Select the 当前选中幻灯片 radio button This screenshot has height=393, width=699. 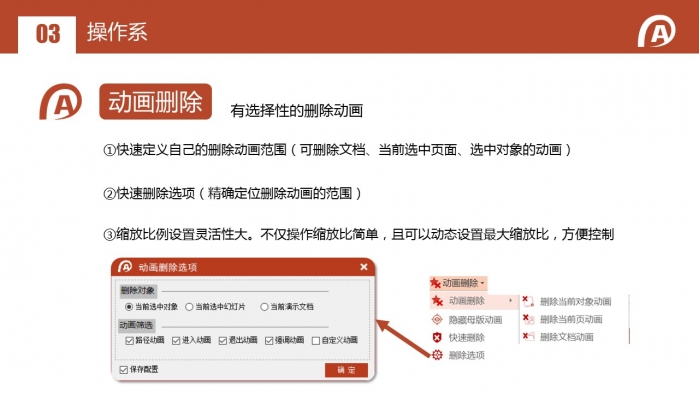189,307
